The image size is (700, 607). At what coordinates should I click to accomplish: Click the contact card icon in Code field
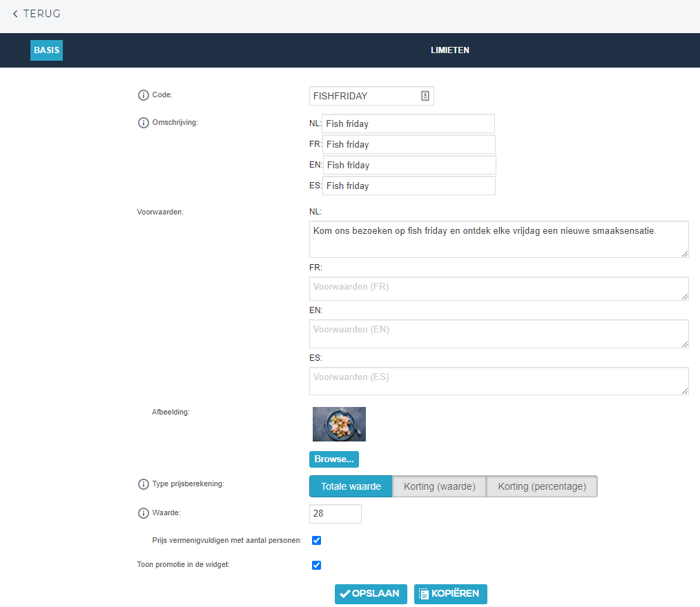pyautogui.click(x=425, y=96)
